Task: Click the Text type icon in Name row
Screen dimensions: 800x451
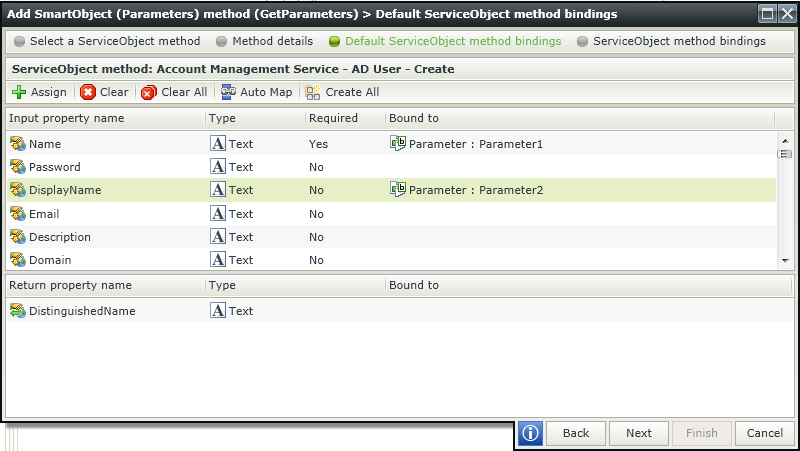Action: tap(218, 143)
